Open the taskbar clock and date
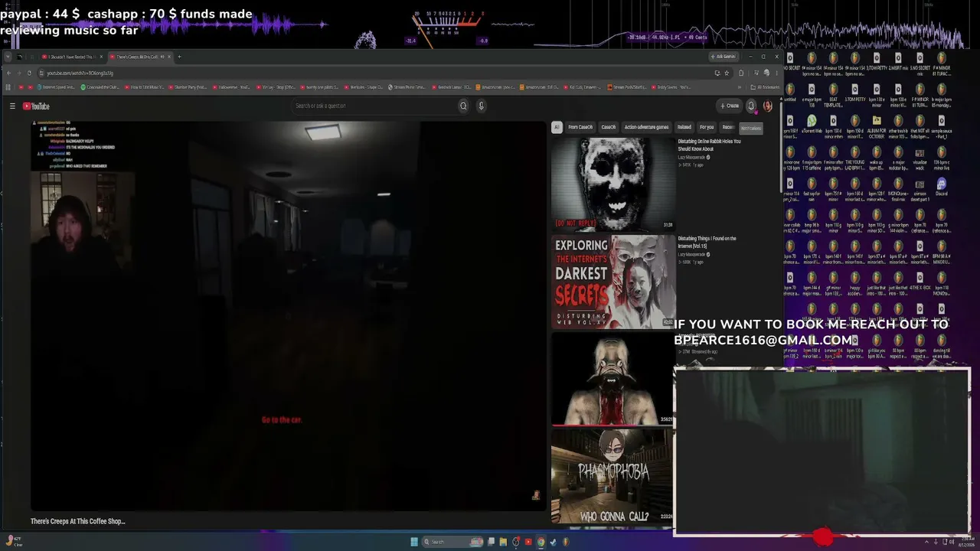 967,542
